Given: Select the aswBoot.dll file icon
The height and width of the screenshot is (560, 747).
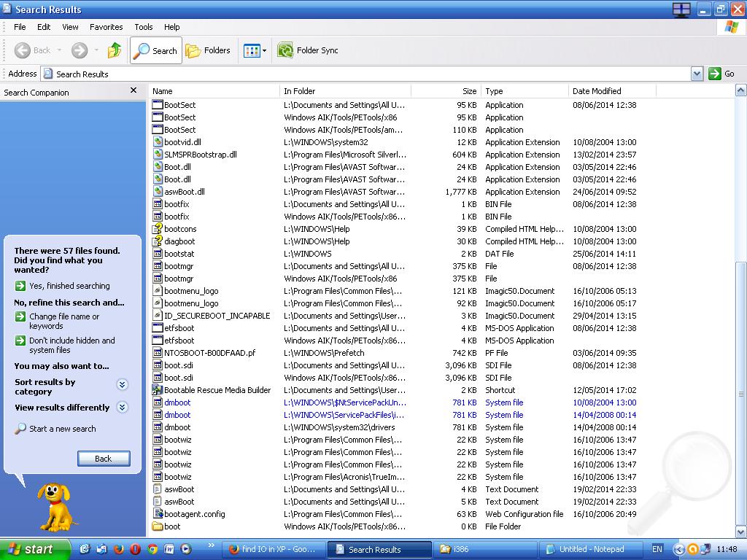Looking at the screenshot, I should pos(158,192).
